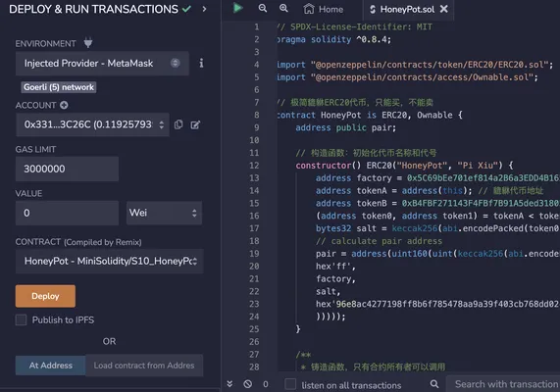
Task: Focus the gas limit input field
Action: pyautogui.click(x=67, y=169)
